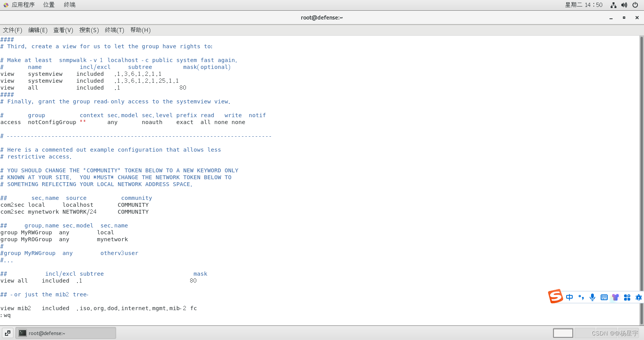
Task: Click the volume speaker icon
Action: [624, 5]
